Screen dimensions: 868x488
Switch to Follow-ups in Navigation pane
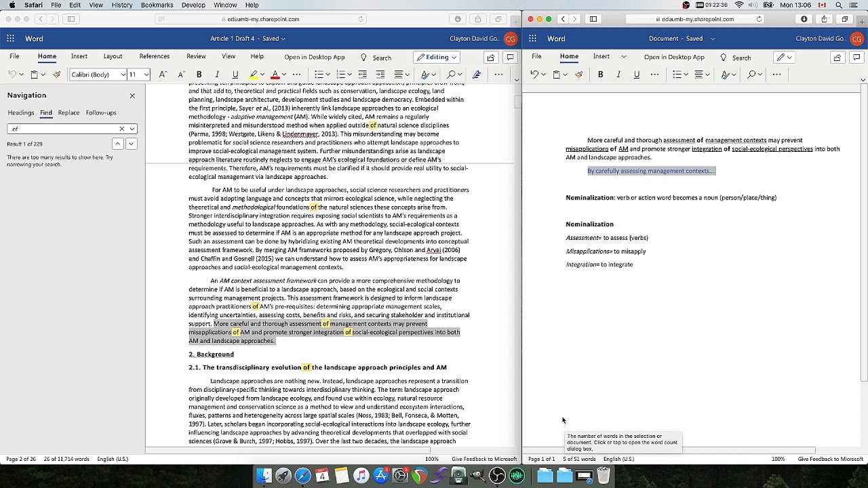pos(101,113)
